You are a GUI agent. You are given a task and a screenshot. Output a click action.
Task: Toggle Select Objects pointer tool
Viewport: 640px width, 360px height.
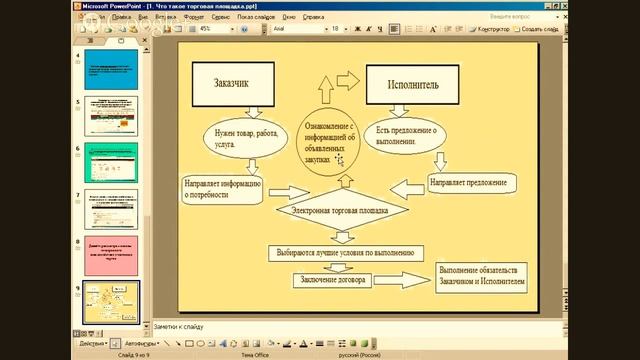coord(115,344)
